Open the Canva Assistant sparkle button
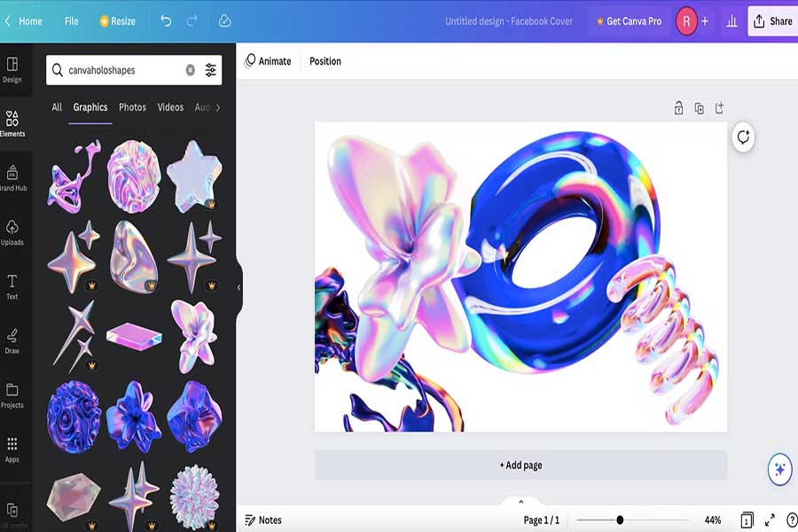 [x=779, y=468]
